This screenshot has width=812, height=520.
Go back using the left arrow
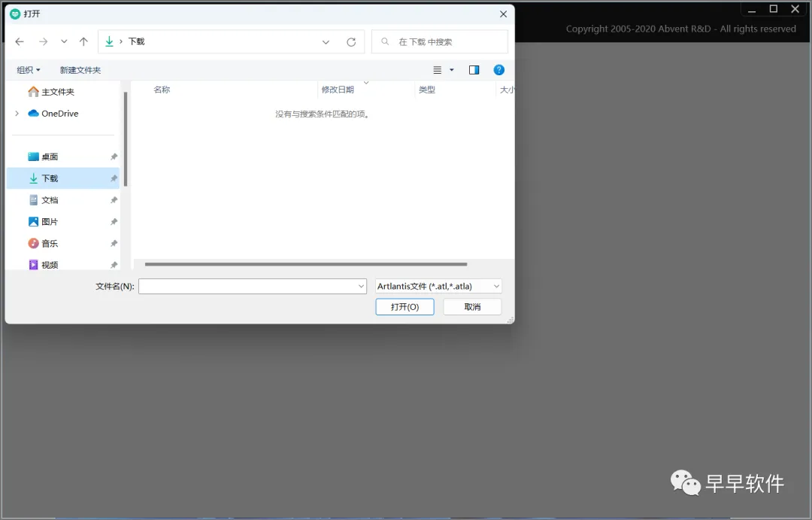point(20,42)
